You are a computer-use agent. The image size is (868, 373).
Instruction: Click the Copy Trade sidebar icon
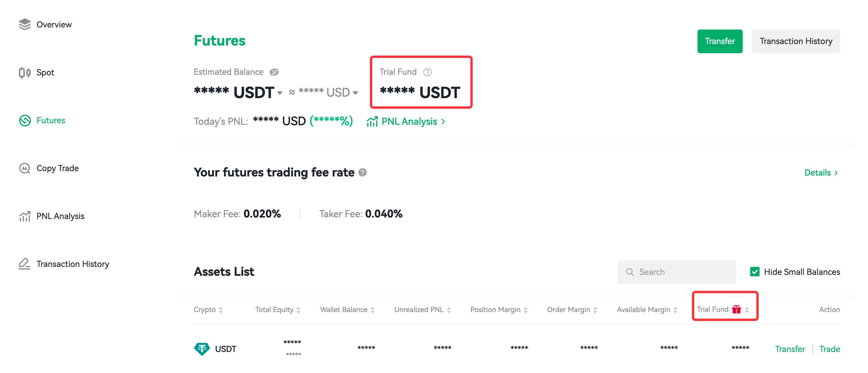coord(25,168)
